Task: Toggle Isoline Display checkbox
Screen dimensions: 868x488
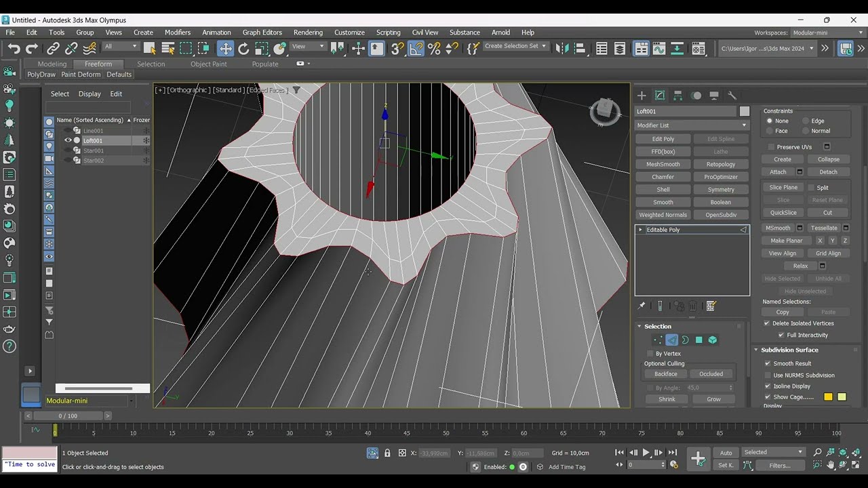Action: point(768,386)
